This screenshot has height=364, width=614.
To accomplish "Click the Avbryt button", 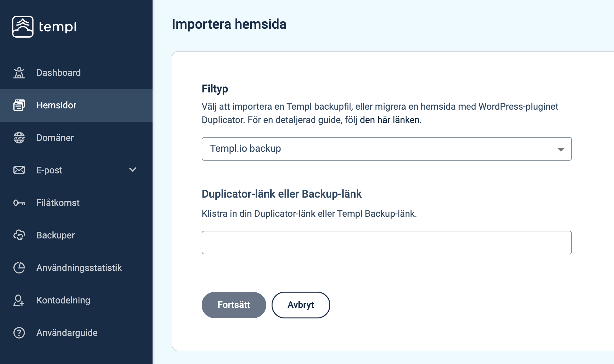I will [301, 305].
